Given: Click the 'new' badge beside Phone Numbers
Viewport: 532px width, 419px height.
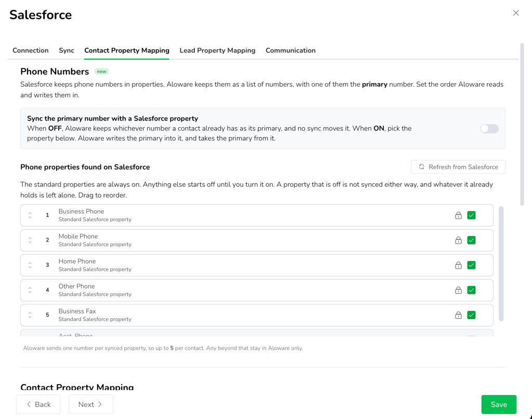Looking at the screenshot, I should click(x=101, y=71).
